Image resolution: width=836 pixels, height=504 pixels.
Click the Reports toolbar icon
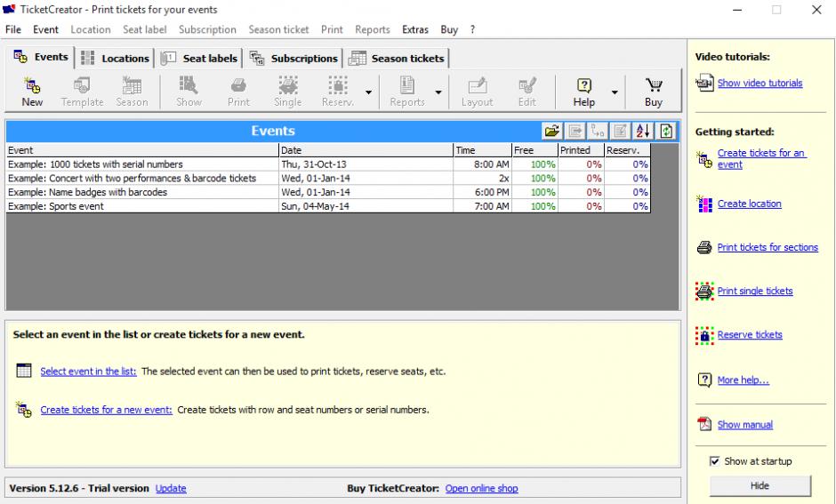[x=407, y=85]
